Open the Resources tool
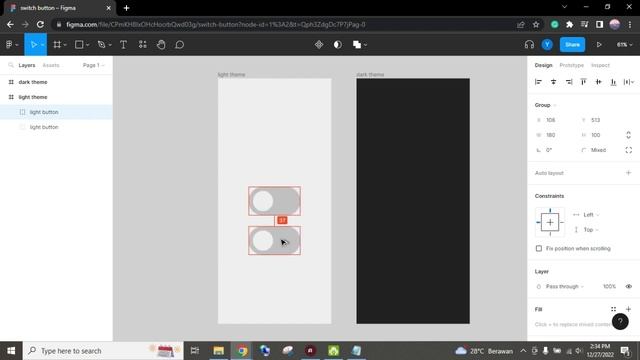Viewport: 640px width, 360px height. [x=142, y=44]
